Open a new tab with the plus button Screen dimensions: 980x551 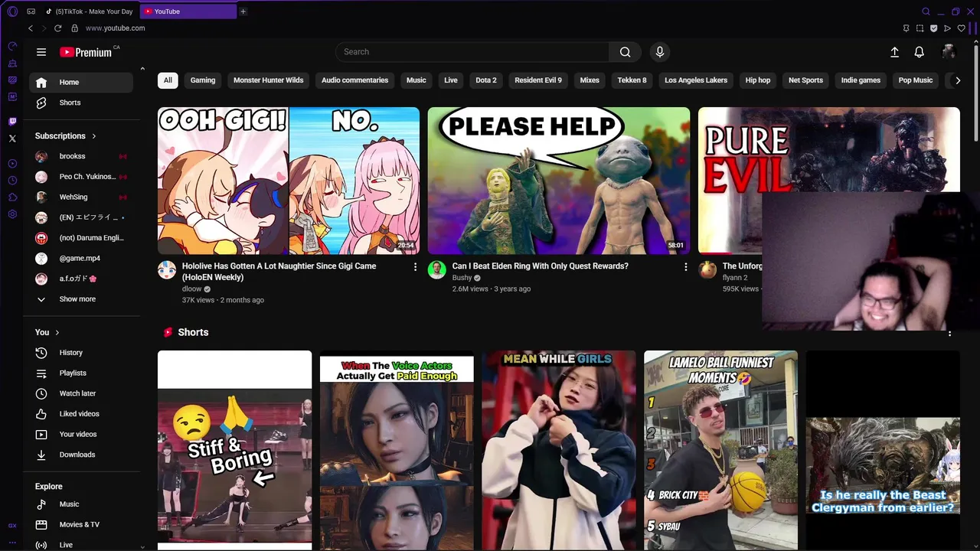pyautogui.click(x=243, y=11)
